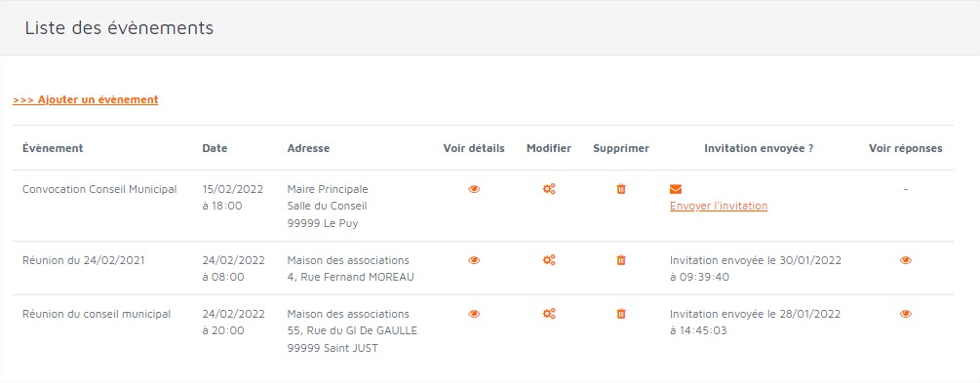
Task: Click the Voir réponses column header
Action: click(906, 148)
